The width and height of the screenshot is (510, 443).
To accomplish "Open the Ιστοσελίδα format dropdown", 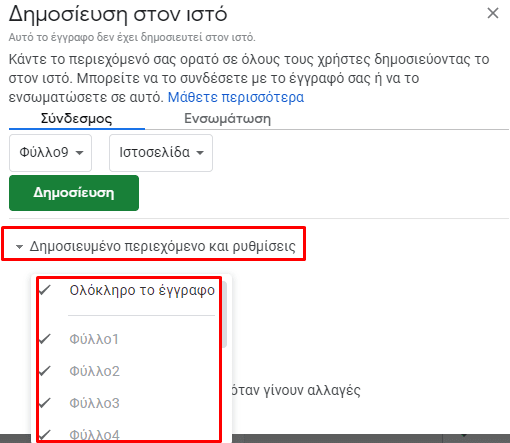I will (161, 153).
